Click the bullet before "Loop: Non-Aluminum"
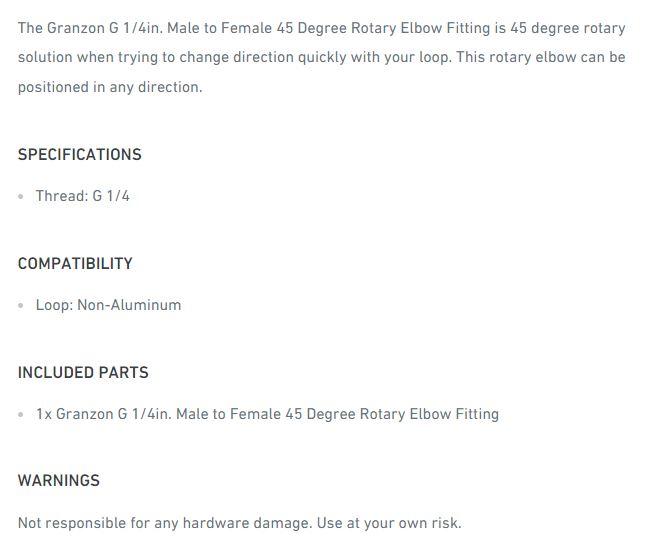 [x=21, y=306]
